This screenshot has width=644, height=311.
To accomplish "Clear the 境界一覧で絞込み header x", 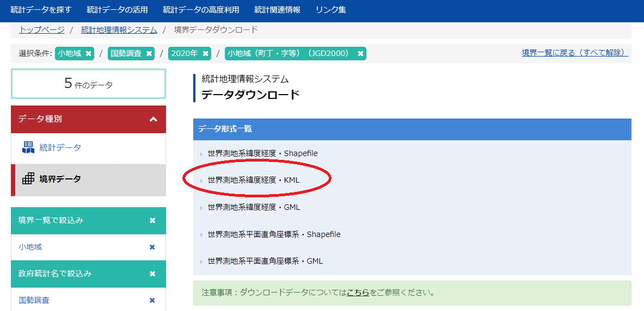I will click(x=152, y=220).
